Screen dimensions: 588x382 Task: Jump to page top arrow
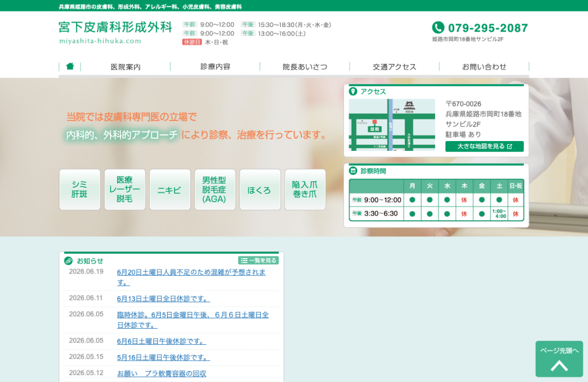pyautogui.click(x=559, y=359)
